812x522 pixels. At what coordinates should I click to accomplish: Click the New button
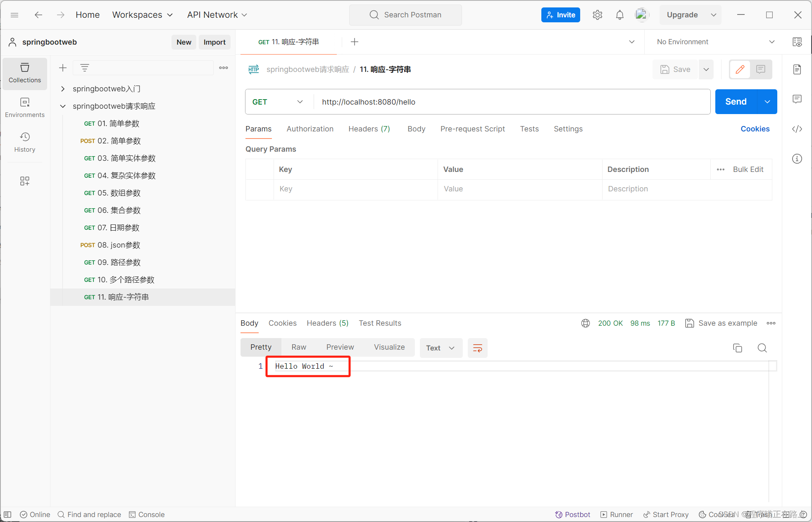(184, 42)
